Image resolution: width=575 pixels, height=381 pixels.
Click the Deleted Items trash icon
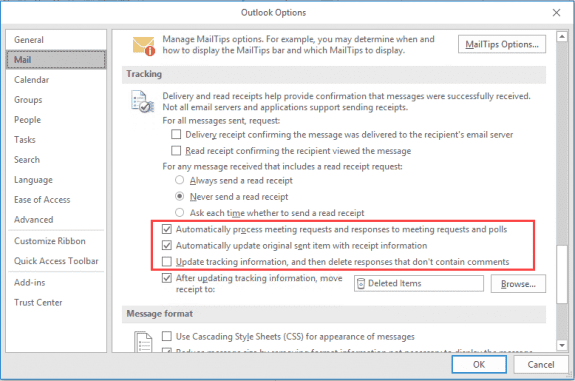pos(361,283)
